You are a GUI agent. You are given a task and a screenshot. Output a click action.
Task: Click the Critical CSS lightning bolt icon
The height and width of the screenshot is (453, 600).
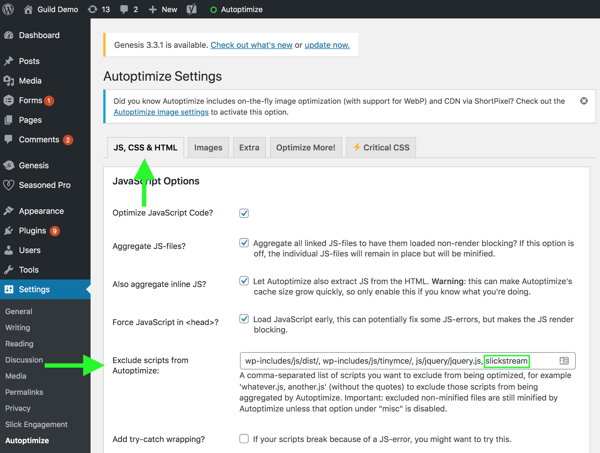point(357,147)
